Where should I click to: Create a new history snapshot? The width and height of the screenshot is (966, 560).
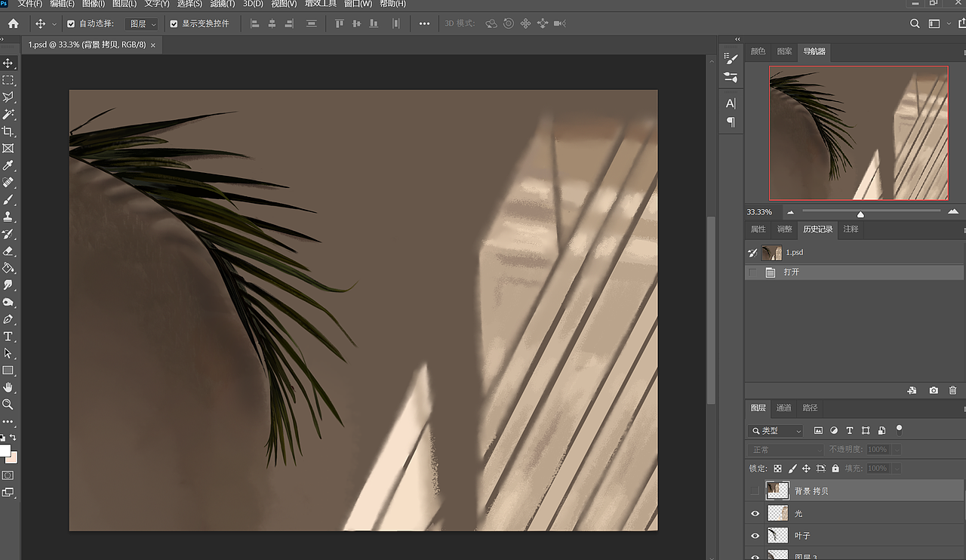pos(934,390)
